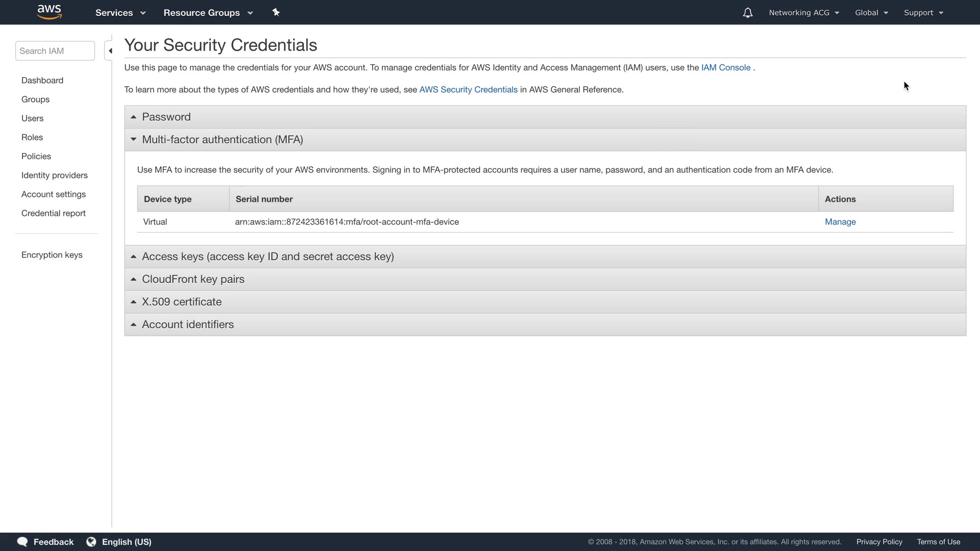Click Manage for the virtual MFA device
980x551 pixels.
coord(840,222)
